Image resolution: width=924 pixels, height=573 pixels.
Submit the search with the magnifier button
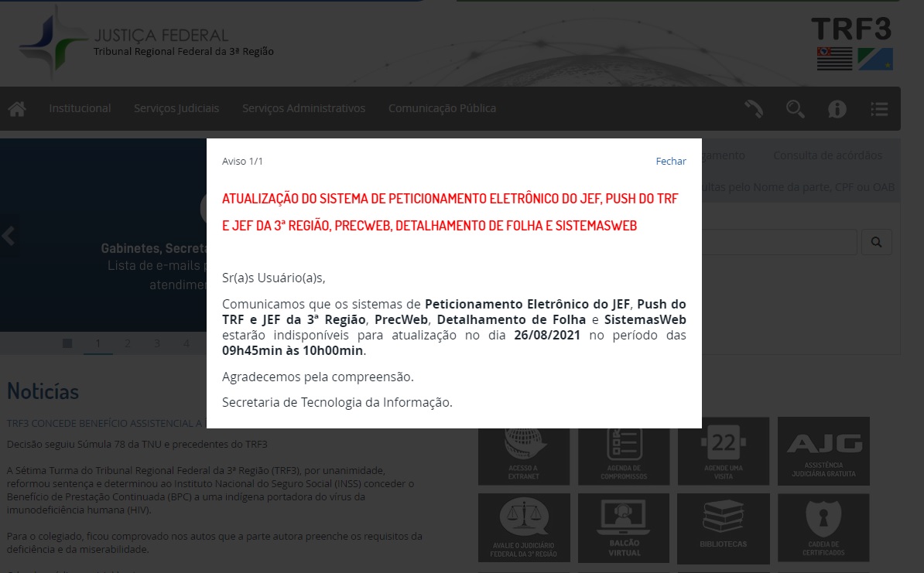coord(876,242)
